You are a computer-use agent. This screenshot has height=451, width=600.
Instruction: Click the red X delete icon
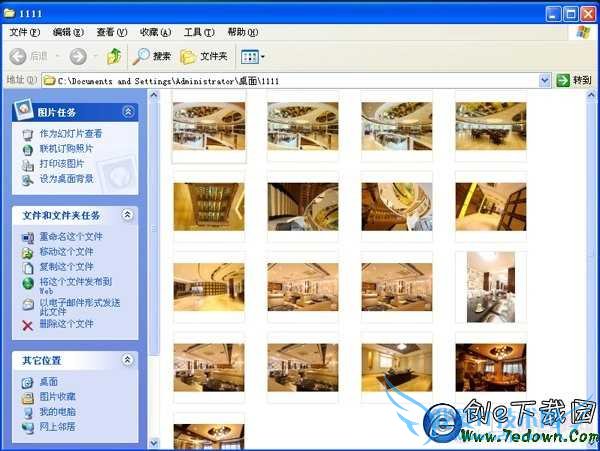point(28,326)
